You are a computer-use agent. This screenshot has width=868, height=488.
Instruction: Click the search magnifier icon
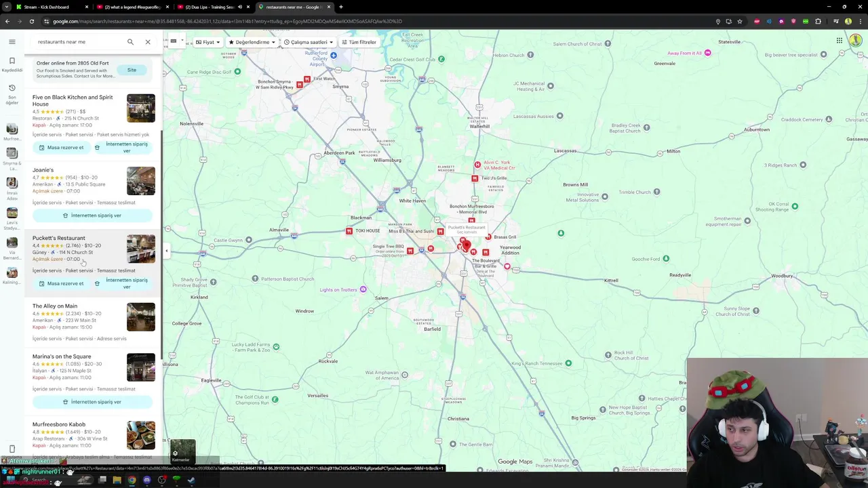click(x=130, y=42)
